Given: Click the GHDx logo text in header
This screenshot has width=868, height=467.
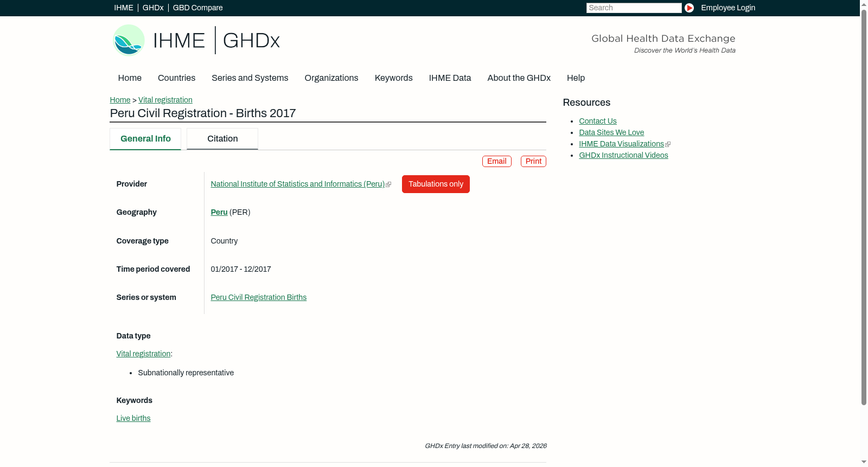Looking at the screenshot, I should pos(251,41).
